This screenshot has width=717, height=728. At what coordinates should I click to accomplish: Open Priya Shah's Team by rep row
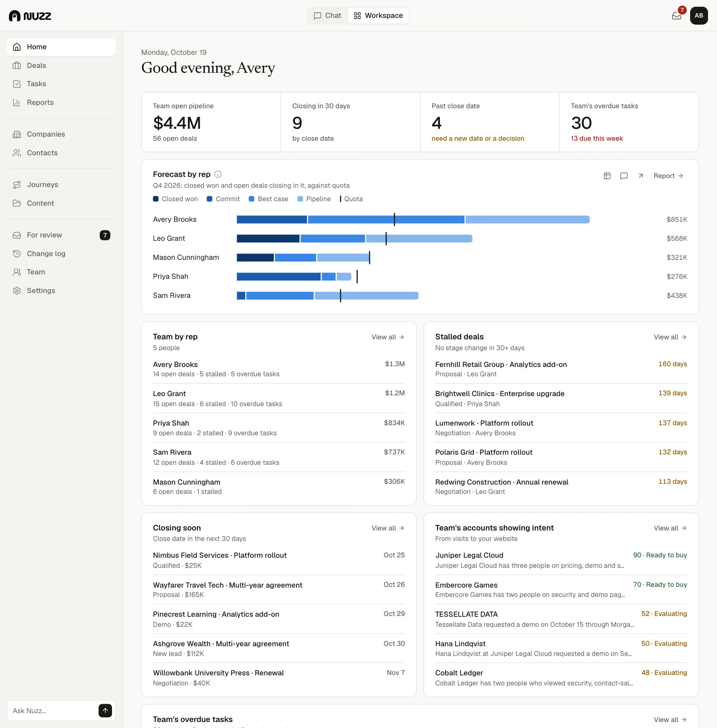pos(279,427)
